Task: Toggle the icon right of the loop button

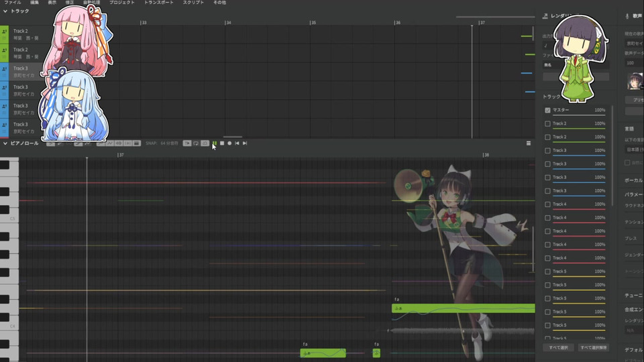Action: tap(205, 143)
